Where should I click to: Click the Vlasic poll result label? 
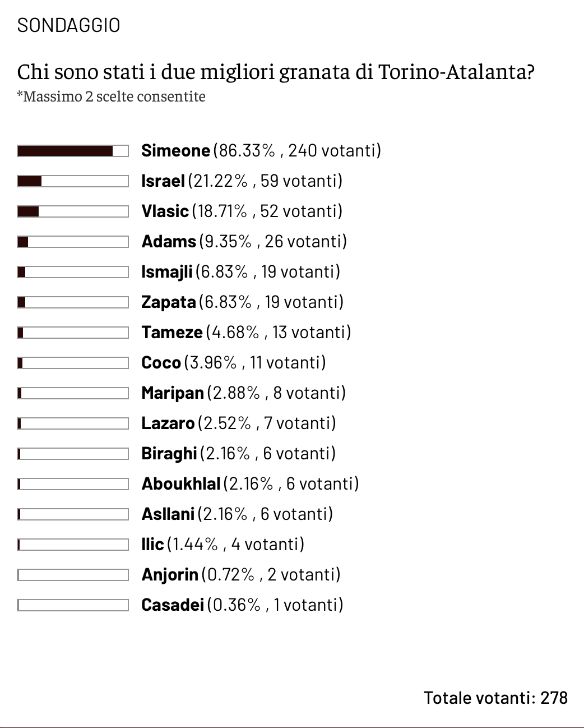pyautogui.click(x=242, y=211)
